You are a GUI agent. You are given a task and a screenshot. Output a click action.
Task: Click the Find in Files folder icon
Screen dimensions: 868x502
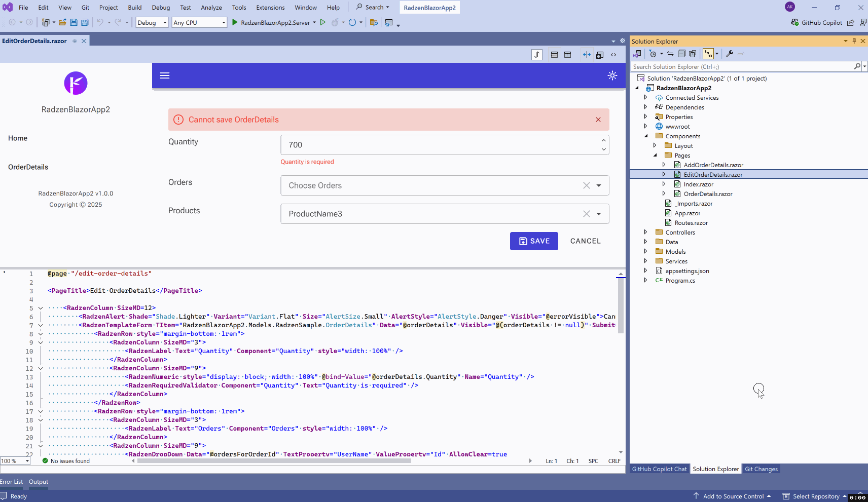374,22
